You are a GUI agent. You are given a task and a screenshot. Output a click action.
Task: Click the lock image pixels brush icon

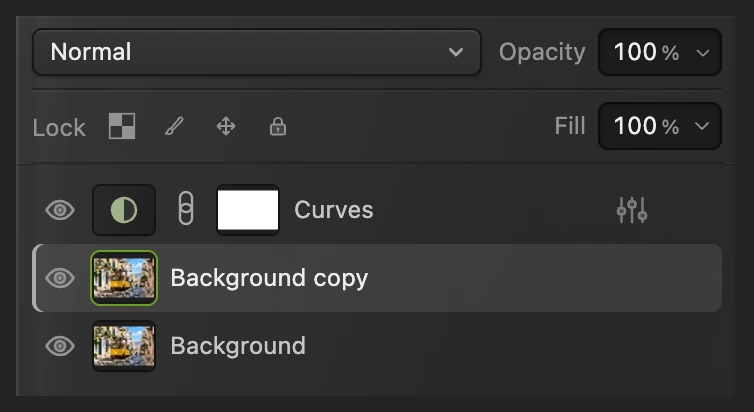[x=174, y=127]
